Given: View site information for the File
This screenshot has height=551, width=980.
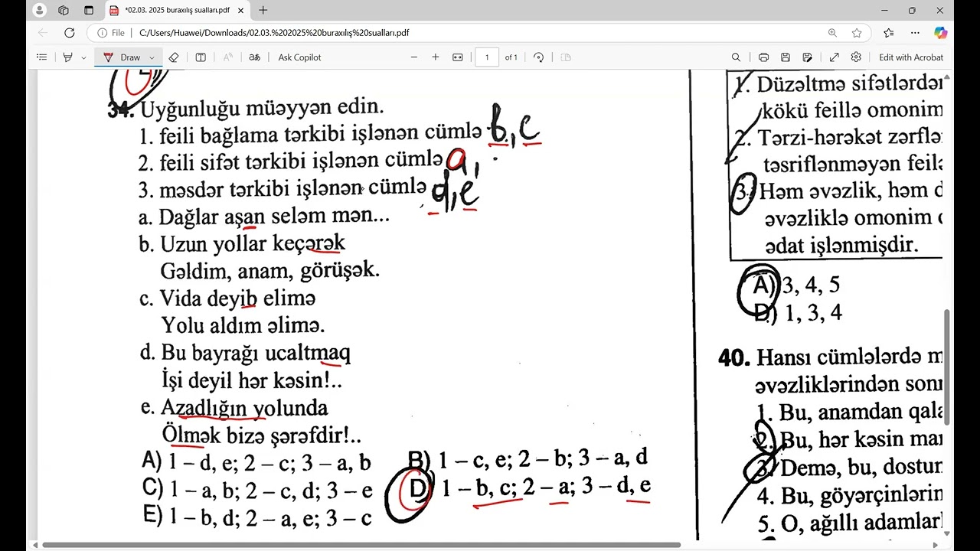Looking at the screenshot, I should tap(112, 33).
